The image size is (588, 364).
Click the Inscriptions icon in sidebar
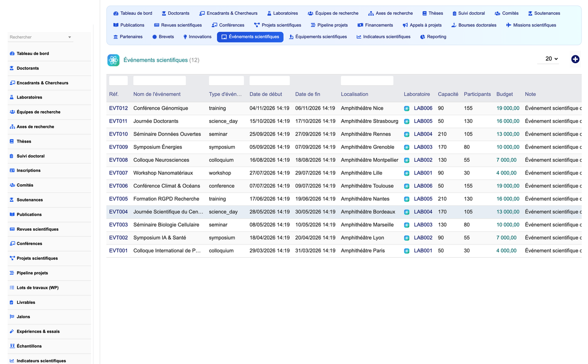click(12, 170)
